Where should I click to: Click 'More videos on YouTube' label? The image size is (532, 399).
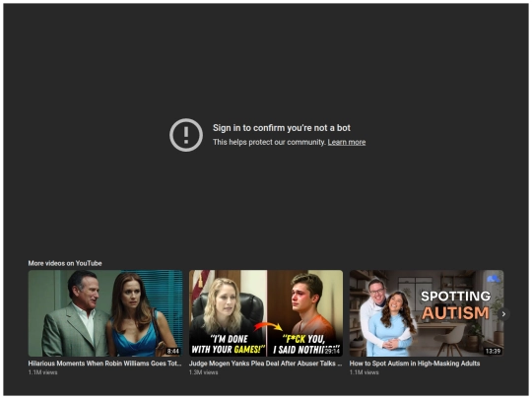coord(65,263)
